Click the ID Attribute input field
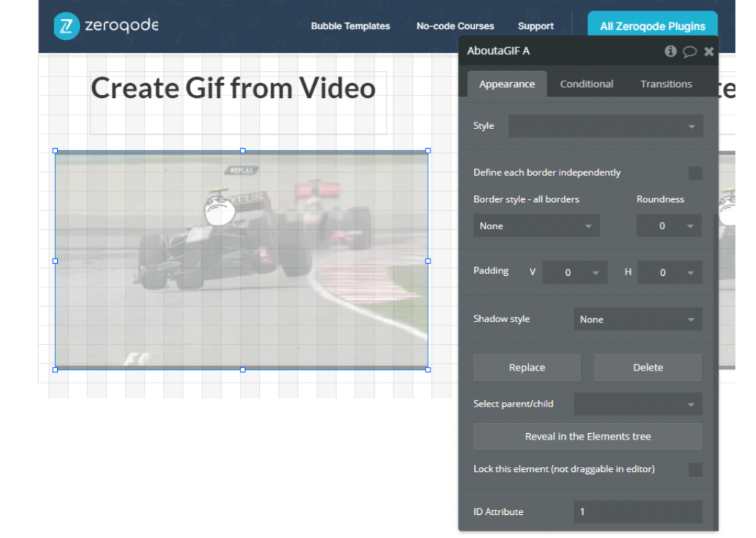Screen dimensions: 756x538 (x=637, y=512)
